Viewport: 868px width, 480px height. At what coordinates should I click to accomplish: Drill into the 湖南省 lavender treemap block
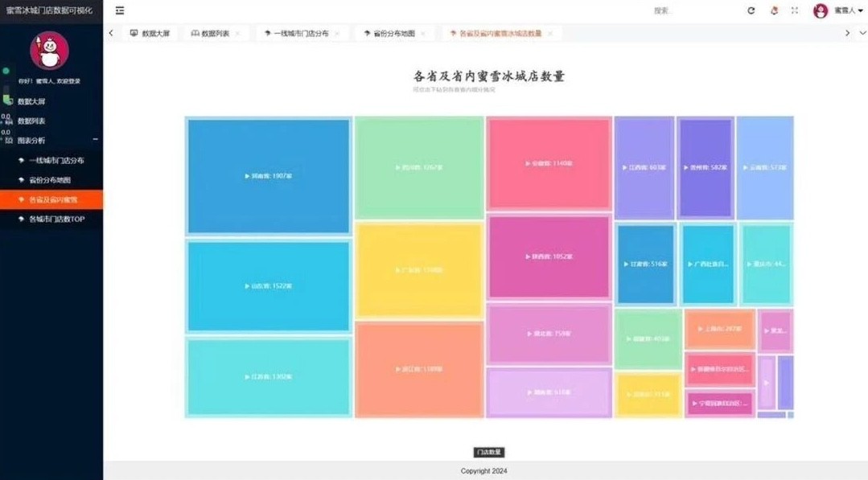point(549,392)
